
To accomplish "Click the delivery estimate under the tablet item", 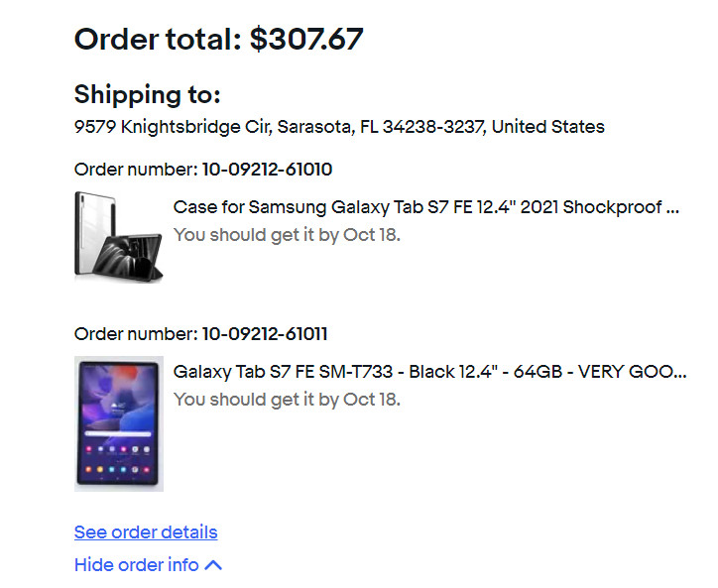I will 287,400.
